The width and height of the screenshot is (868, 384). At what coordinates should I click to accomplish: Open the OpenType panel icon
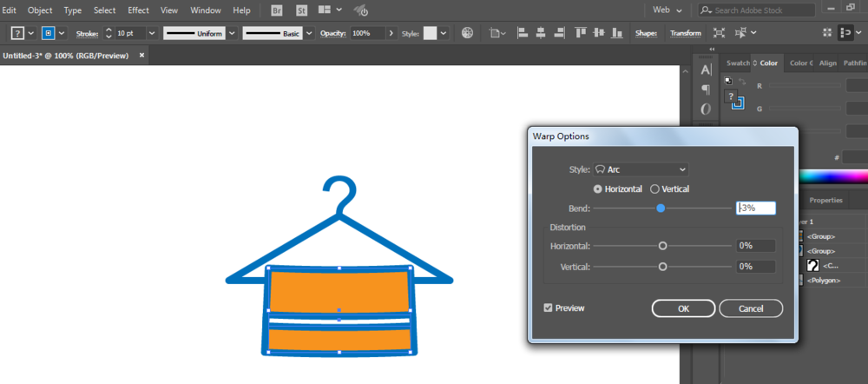click(x=706, y=109)
